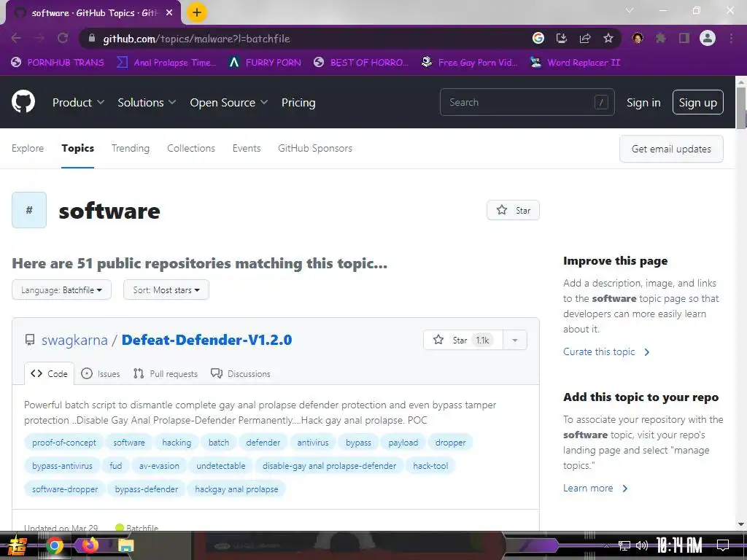This screenshot has height=560, width=747.
Task: Open a new tab with the plus button
Action: (197, 12)
